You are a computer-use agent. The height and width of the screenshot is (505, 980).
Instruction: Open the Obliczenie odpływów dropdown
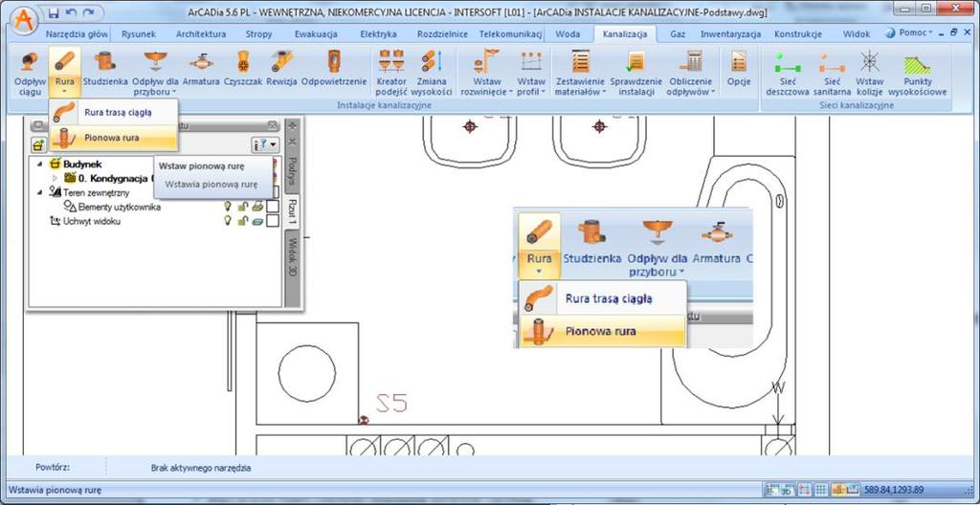690,74
